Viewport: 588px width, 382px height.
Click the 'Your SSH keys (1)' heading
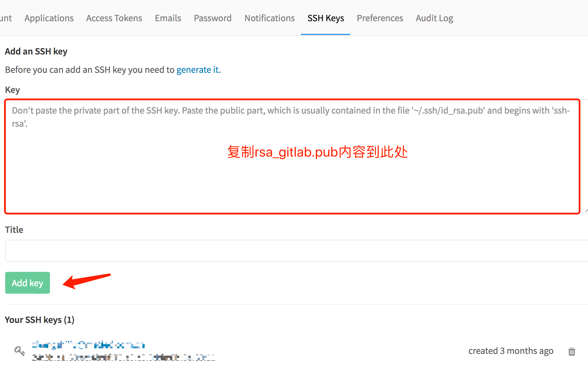(x=40, y=319)
